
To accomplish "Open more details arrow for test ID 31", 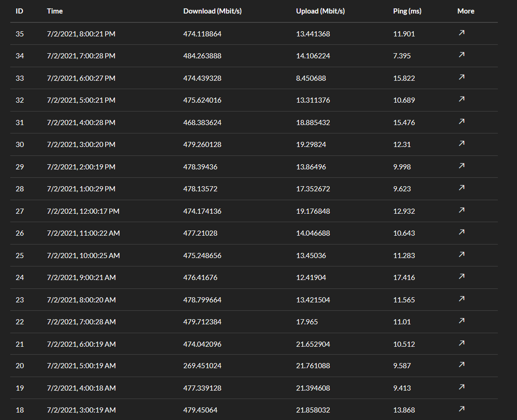I will click(x=461, y=121).
